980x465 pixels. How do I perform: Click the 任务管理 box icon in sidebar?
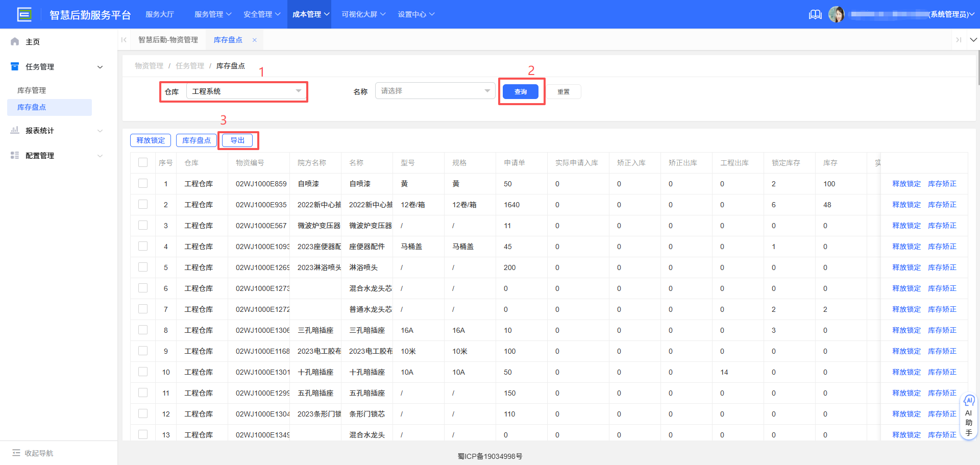(x=15, y=66)
